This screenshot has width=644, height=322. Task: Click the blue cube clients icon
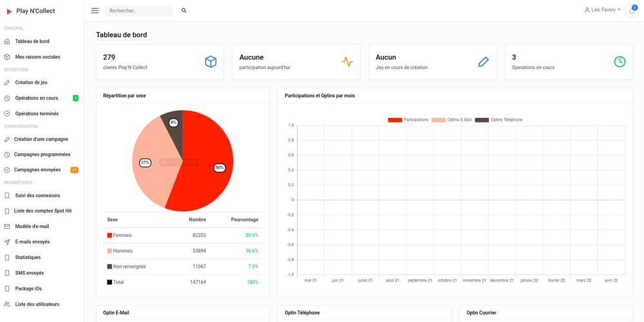pos(211,62)
